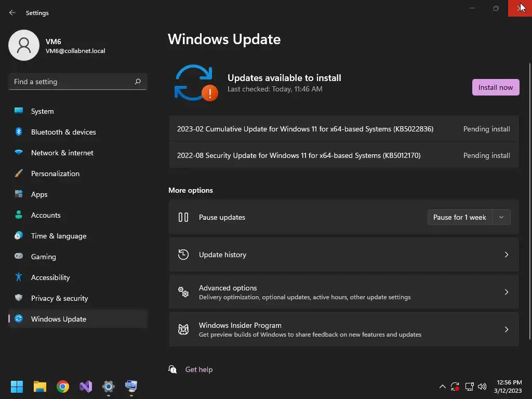Click 'Last checked: Today, 11:46 AM' text

(x=275, y=89)
